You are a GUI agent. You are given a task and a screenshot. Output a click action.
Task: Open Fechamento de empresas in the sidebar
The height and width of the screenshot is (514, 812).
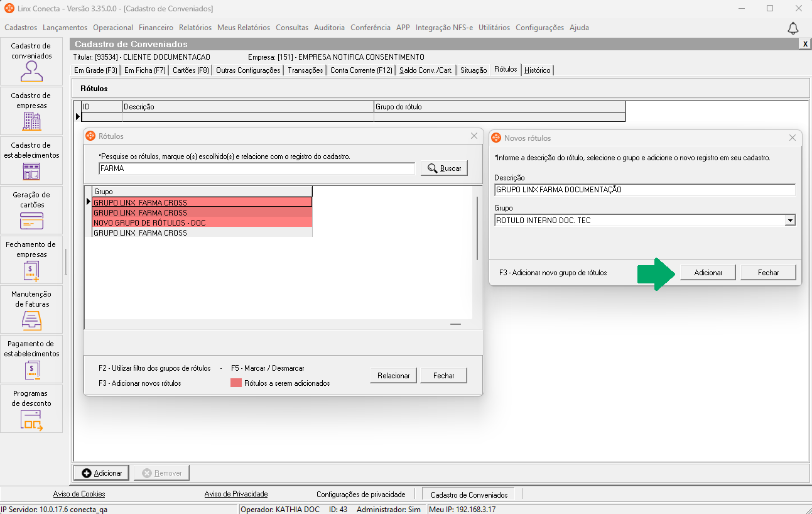[x=31, y=260]
